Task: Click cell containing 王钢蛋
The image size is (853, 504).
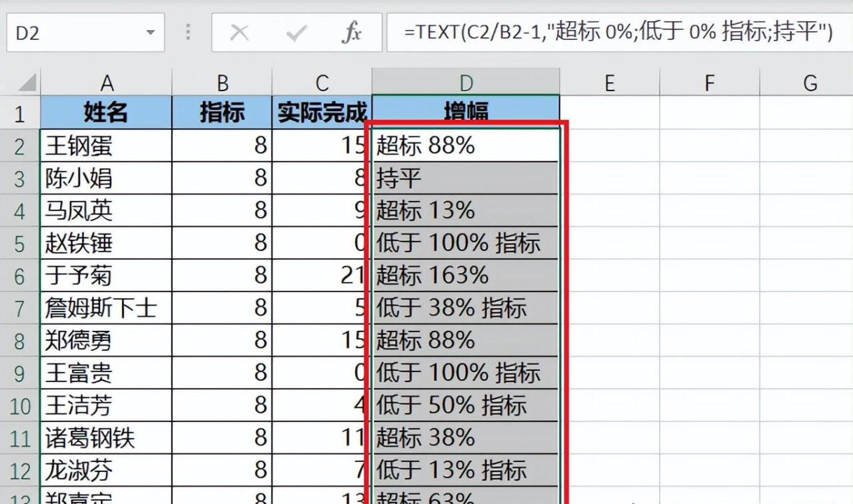Action: click(x=107, y=145)
